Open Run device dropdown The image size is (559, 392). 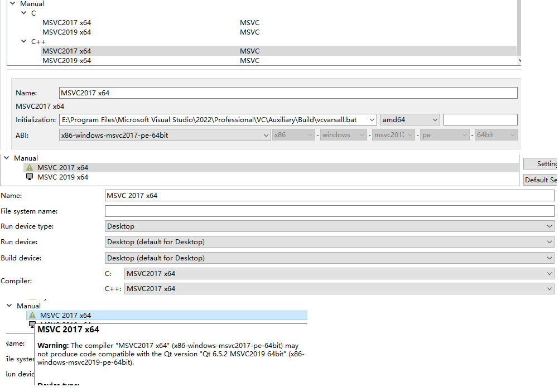[x=329, y=242]
